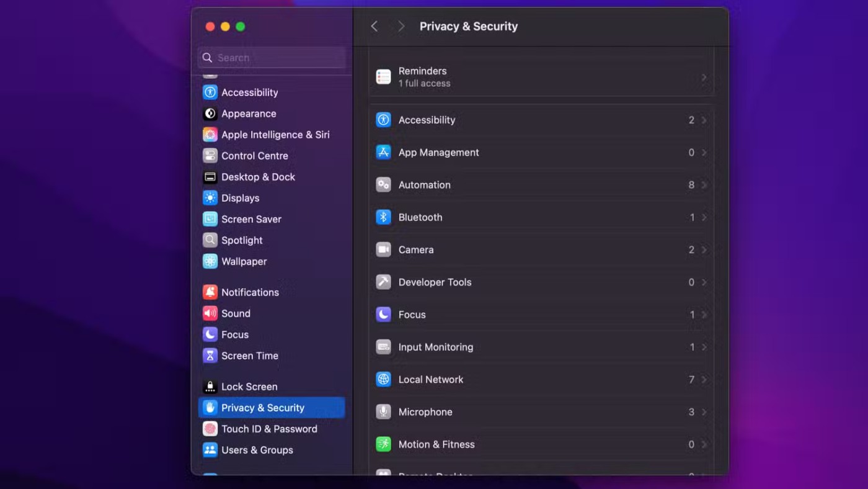Image resolution: width=868 pixels, height=489 pixels.
Task: Expand Accessibility row using its chevron
Action: tap(704, 120)
